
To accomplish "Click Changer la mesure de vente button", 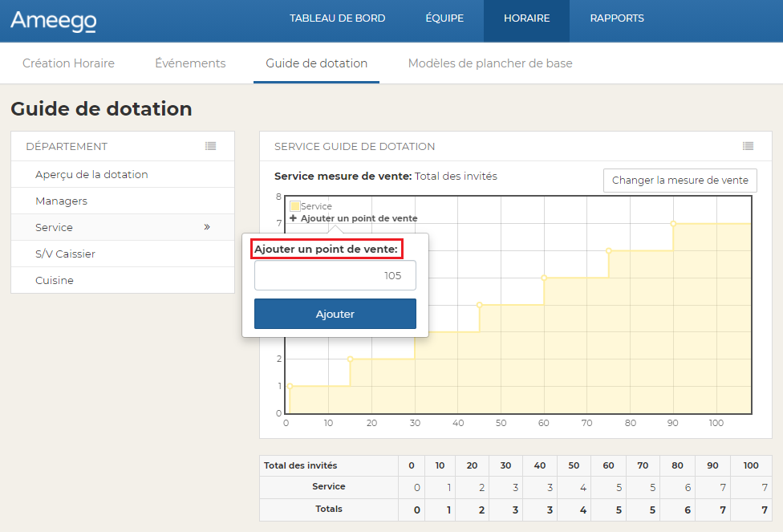I will coord(680,181).
